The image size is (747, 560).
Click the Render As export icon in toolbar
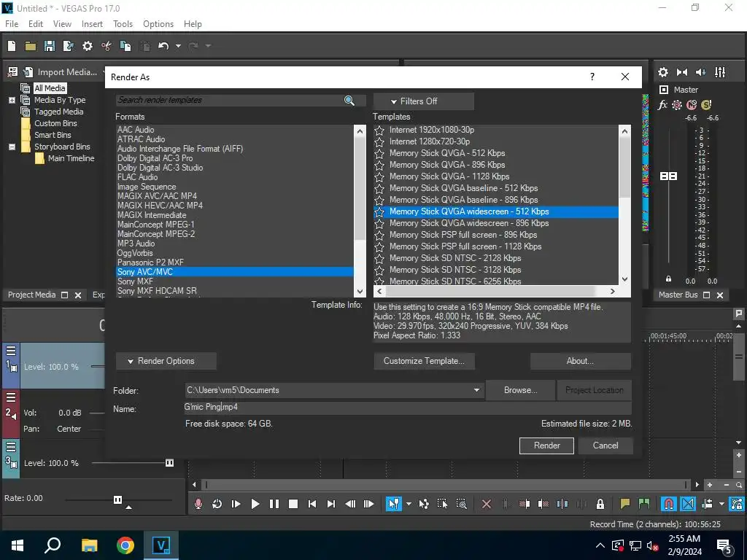pos(68,46)
